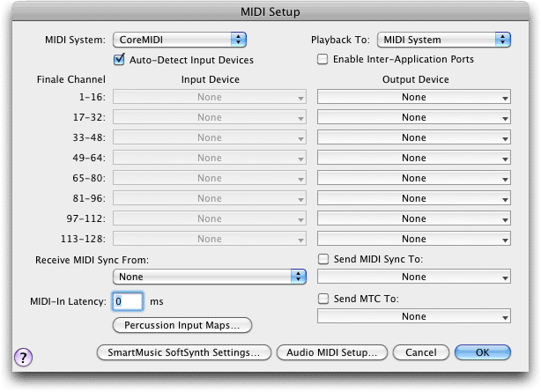Click the "1-16:" channel label
Screen dimensions: 541x392
pos(93,97)
